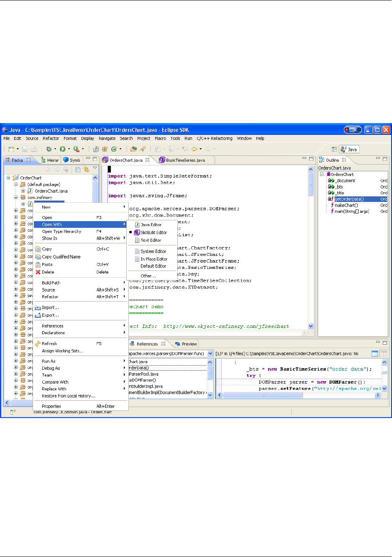Choose Default Editor in submenu
Screen dimensions: 392x557
[x=152, y=266]
